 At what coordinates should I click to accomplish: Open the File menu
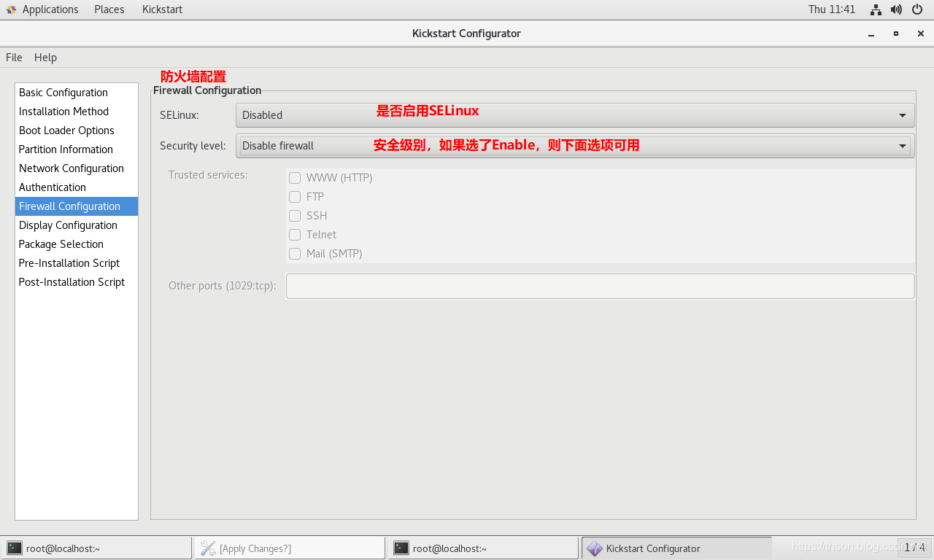click(14, 58)
